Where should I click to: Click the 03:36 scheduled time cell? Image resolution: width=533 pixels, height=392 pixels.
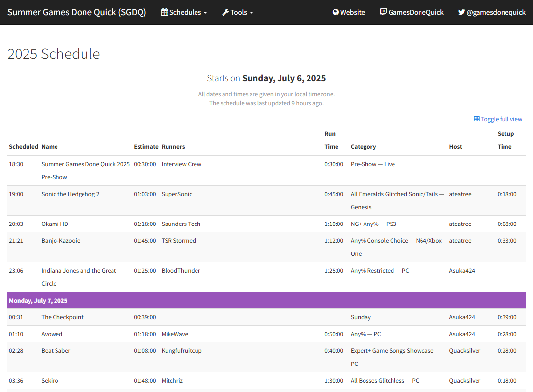tap(16, 380)
